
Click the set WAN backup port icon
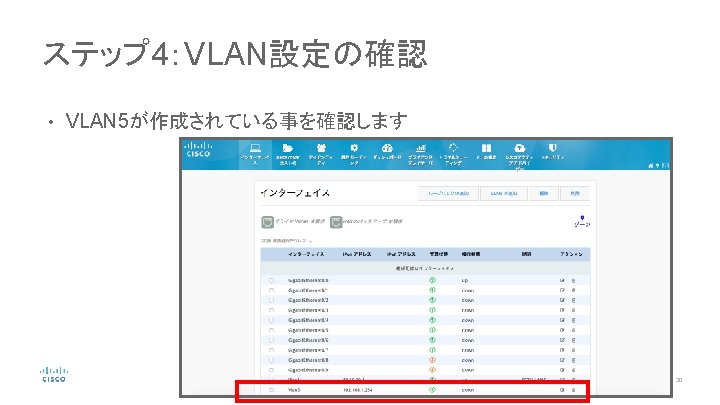(x=336, y=222)
